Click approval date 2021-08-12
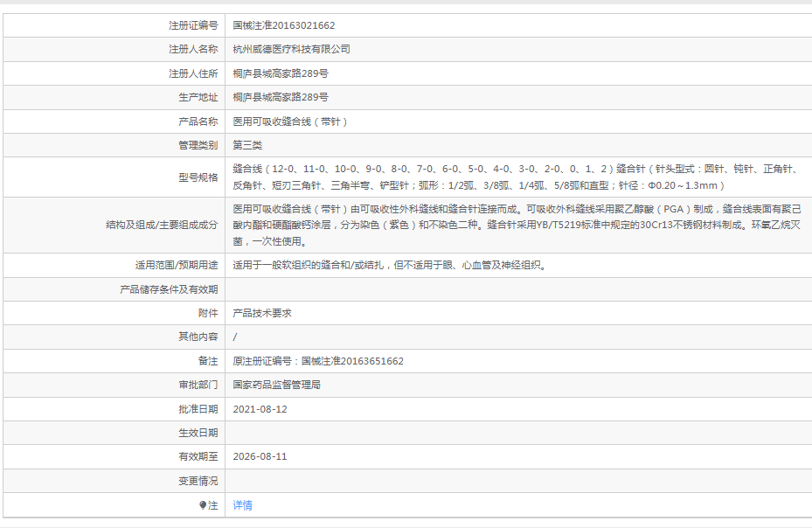 (260, 409)
